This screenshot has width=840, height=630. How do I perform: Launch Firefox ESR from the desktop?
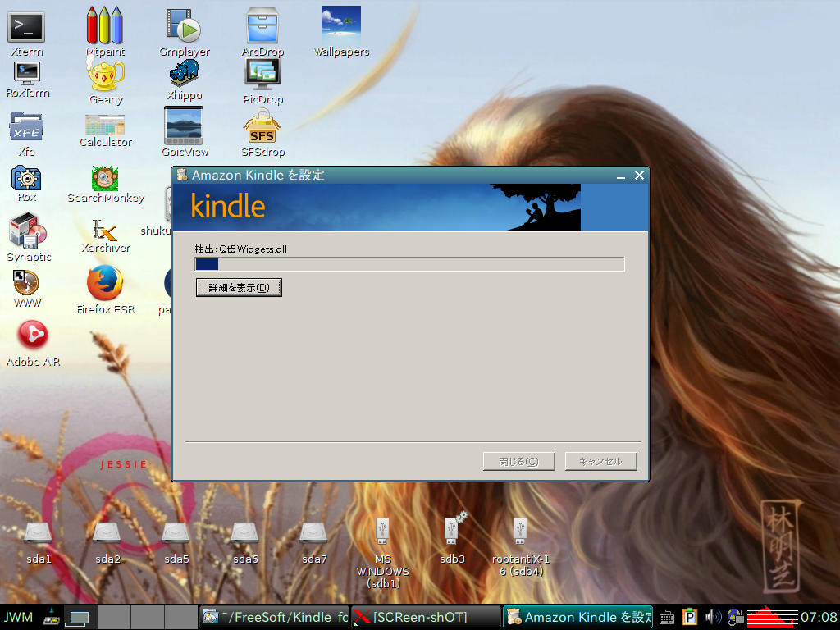[x=105, y=283]
